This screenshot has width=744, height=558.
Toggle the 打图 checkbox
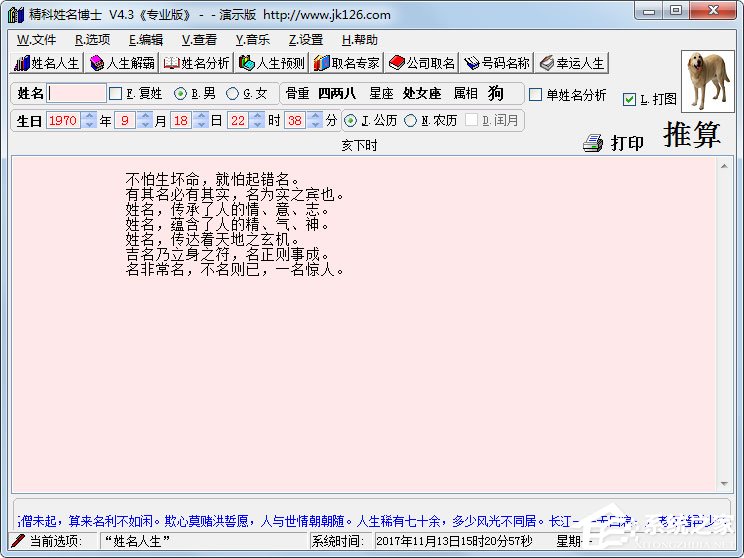point(629,99)
